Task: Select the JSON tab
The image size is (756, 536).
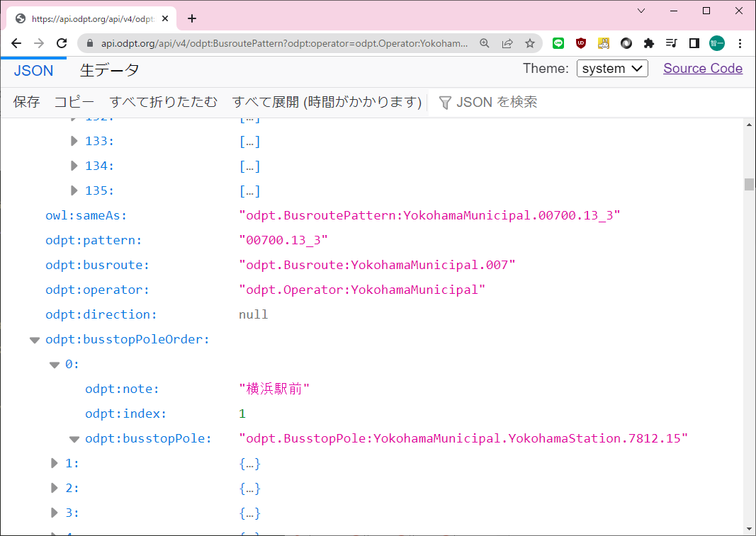Action: coord(33,70)
